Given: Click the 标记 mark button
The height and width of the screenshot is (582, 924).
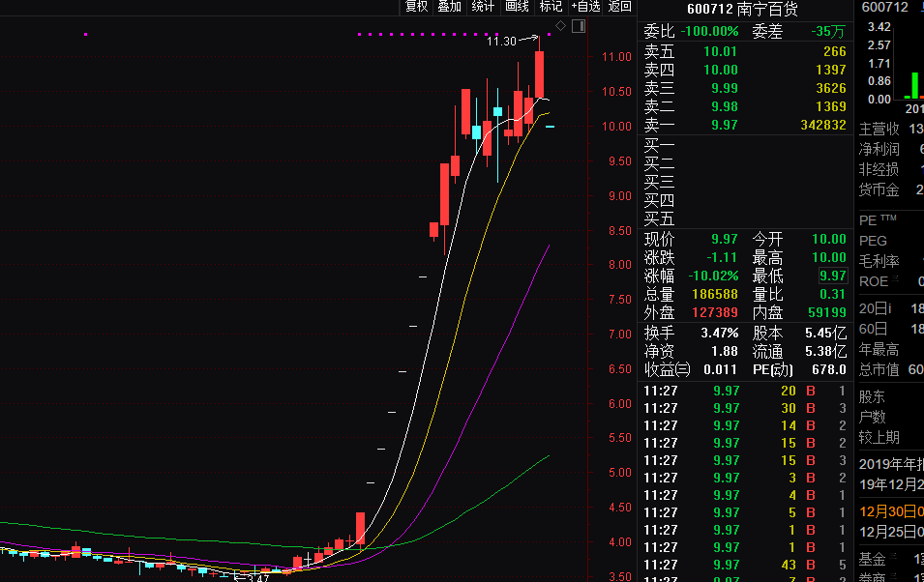Looking at the screenshot, I should pyautogui.click(x=551, y=7).
